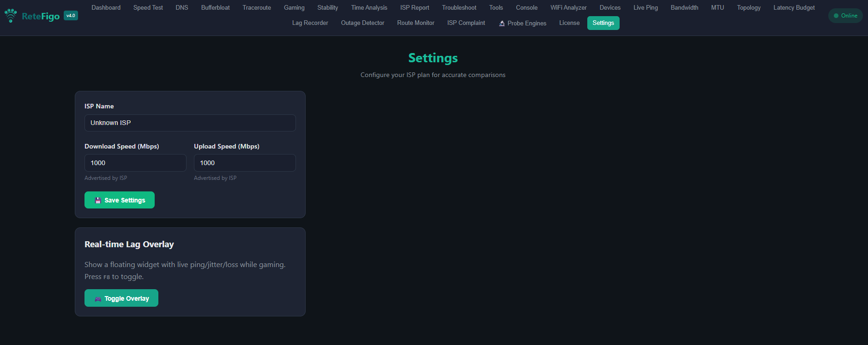Click the green Online status indicator
868x345 pixels.
click(x=845, y=16)
